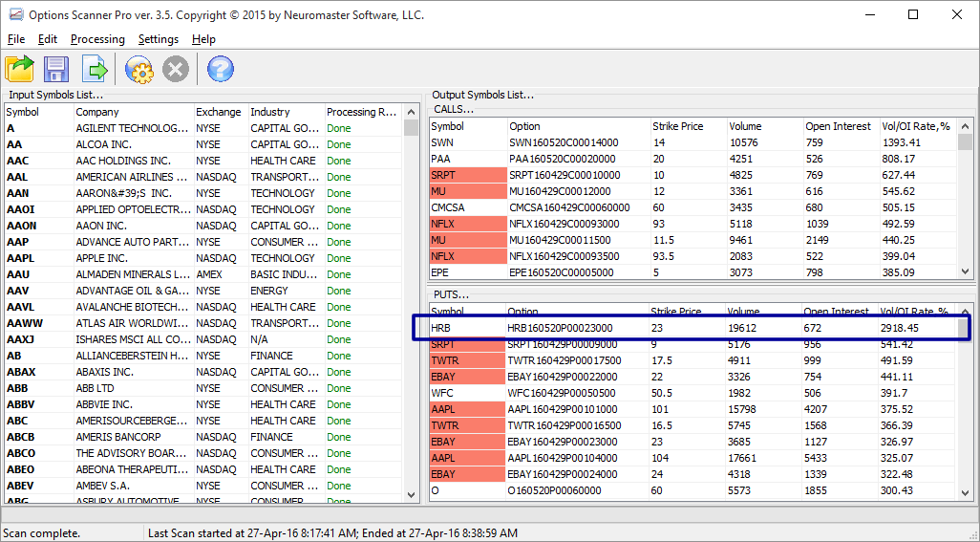
Task: Open the Edit menu
Action: 48,39
